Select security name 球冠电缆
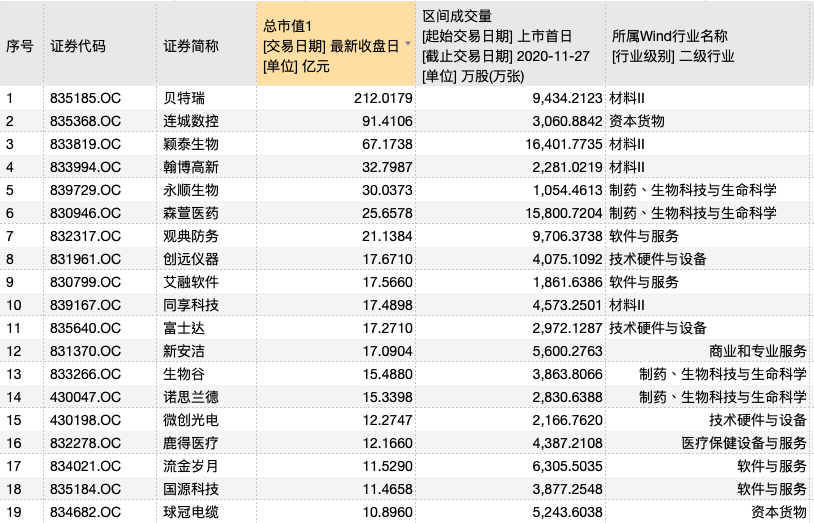This screenshot has width=814, height=523. [x=191, y=512]
